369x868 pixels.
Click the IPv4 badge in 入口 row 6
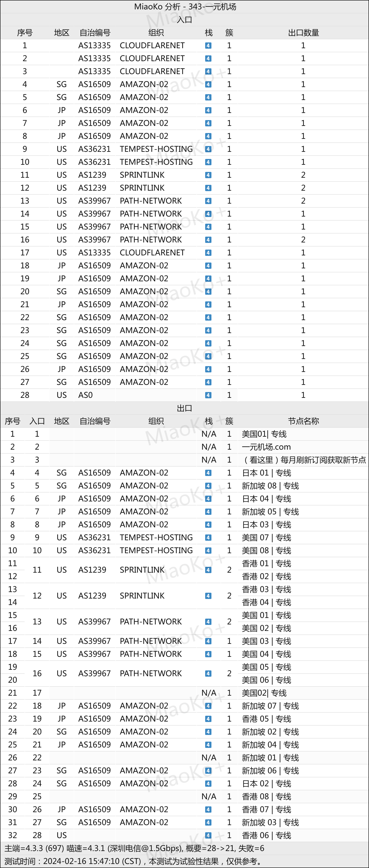click(x=209, y=110)
